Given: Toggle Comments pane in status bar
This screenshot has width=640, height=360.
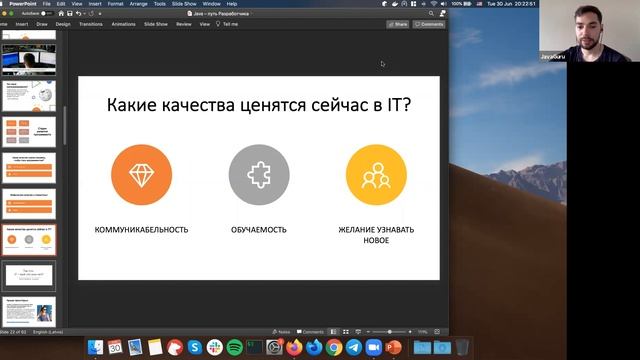Looking at the screenshot, I should [310, 332].
